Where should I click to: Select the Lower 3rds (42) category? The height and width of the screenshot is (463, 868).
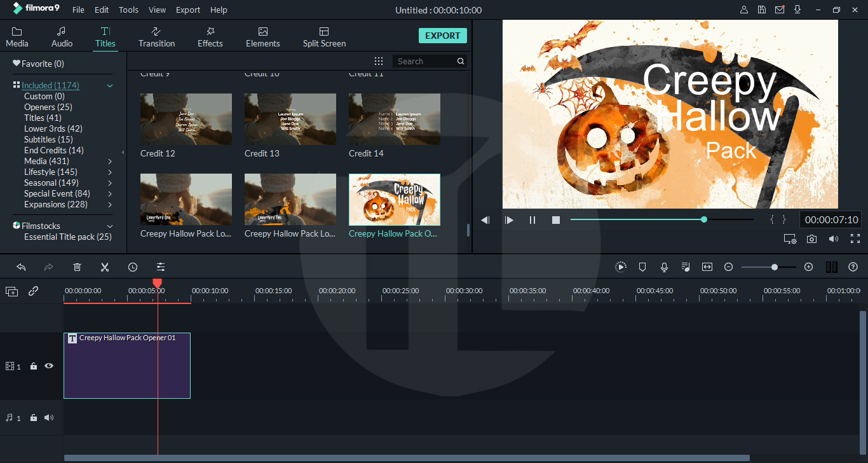(x=53, y=128)
